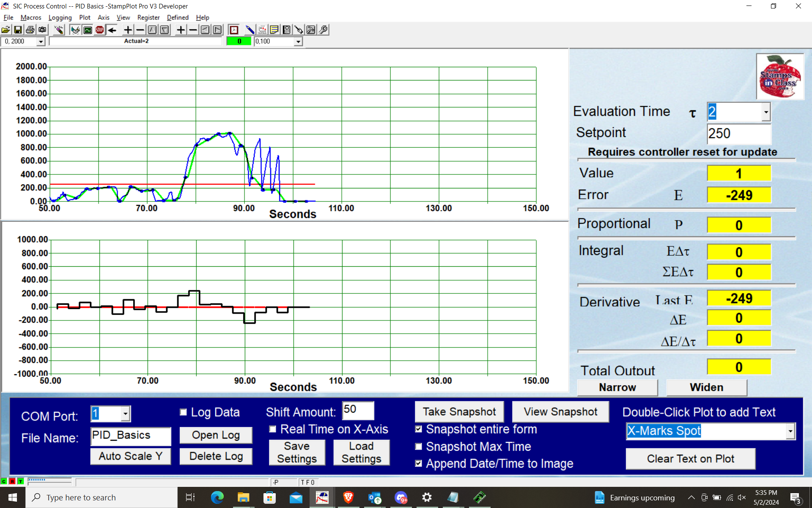The width and height of the screenshot is (812, 508).
Task: Click the green 0 indicator box
Action: coord(239,41)
